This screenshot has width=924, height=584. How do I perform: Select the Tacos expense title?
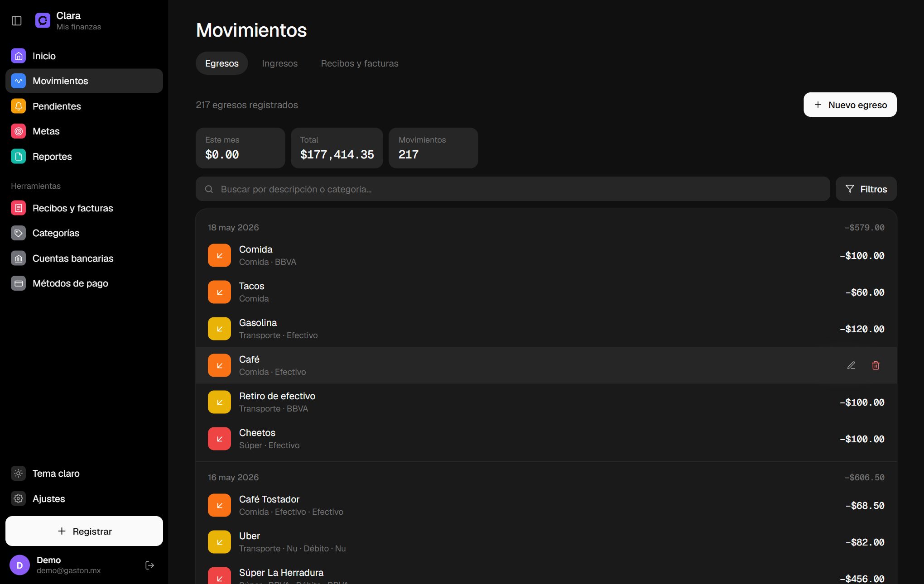click(x=252, y=286)
